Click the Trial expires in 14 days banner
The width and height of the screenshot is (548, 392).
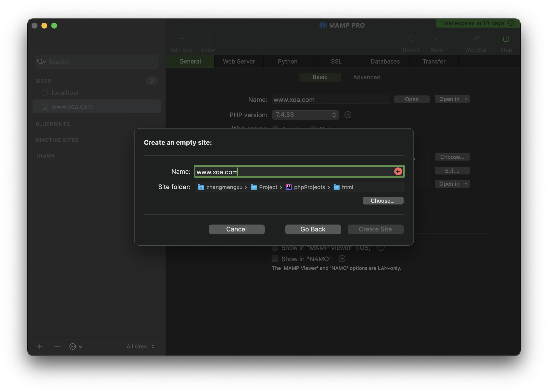pyautogui.click(x=478, y=23)
